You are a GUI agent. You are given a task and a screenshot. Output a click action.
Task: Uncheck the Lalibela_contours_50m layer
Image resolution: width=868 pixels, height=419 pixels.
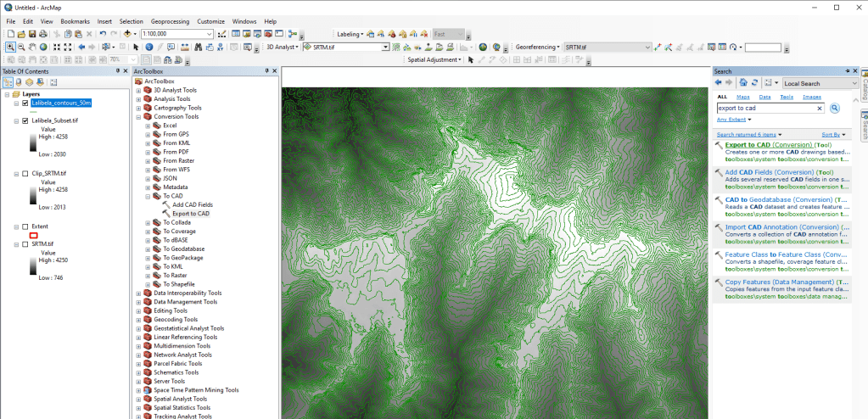point(25,103)
